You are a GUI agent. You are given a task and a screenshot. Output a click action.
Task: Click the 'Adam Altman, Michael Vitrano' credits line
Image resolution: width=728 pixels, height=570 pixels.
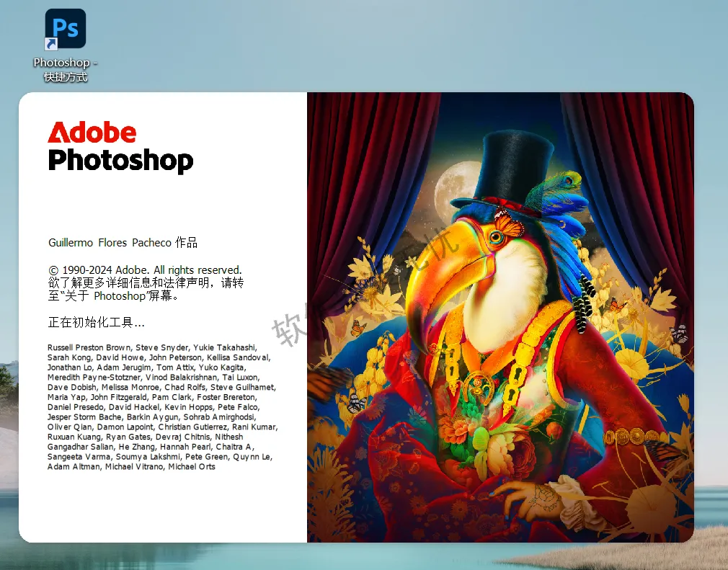[131, 466]
